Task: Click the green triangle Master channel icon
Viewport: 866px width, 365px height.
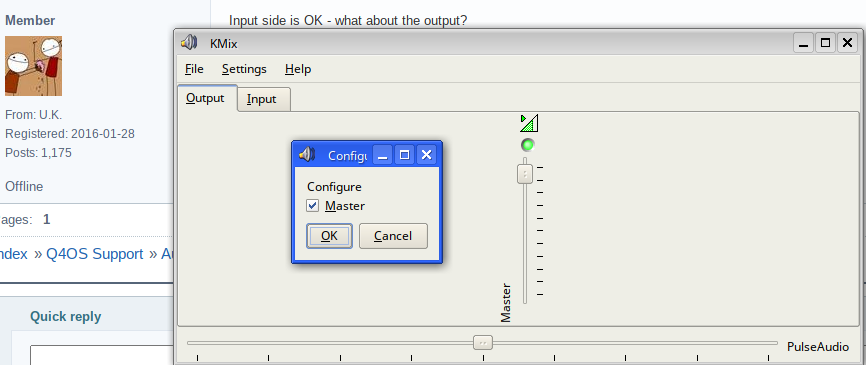Action: 529,123
